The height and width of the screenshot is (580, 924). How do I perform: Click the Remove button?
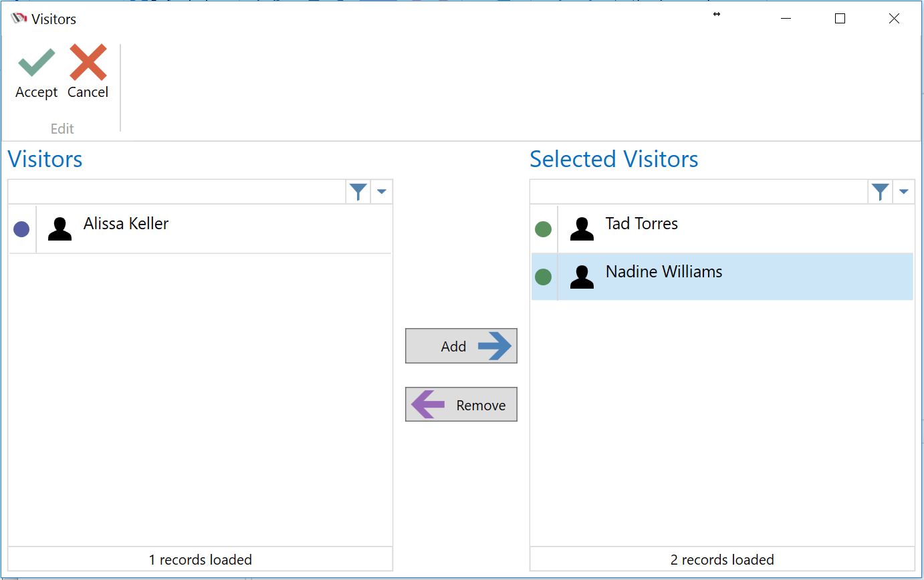coord(461,404)
